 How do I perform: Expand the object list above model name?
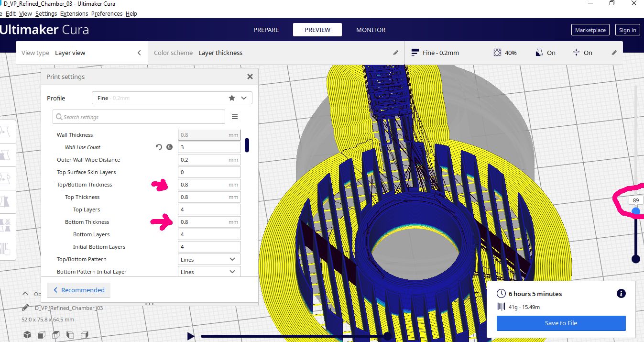25,294
